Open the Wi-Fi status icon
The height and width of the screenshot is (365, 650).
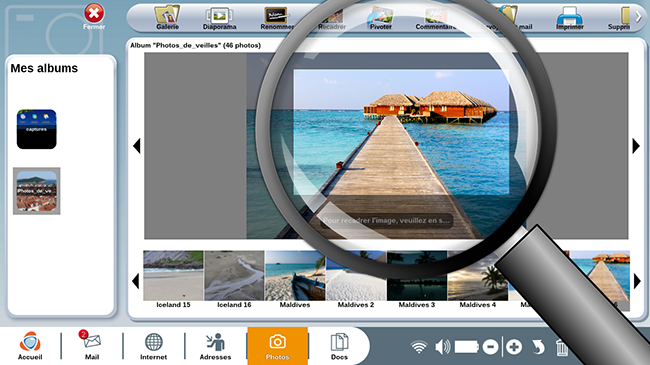pos(419,347)
